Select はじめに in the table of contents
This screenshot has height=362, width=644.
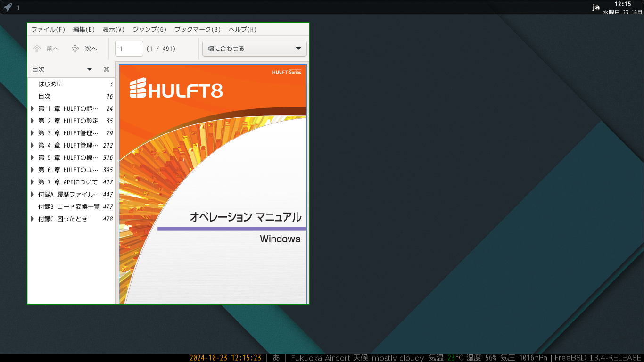pyautogui.click(x=71, y=84)
